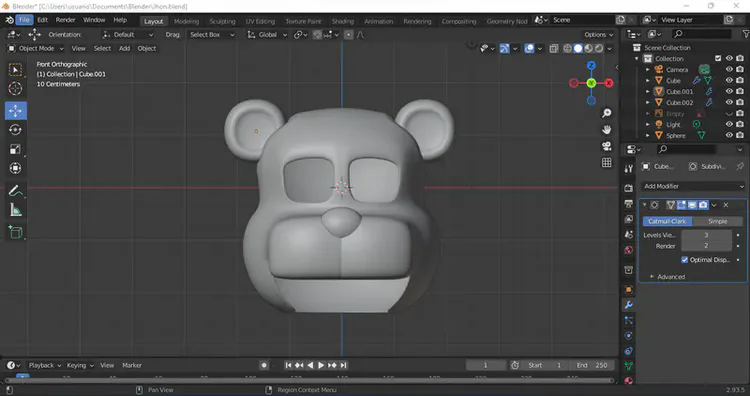The width and height of the screenshot is (750, 396).
Task: Toggle X-ray view in viewport header
Action: point(553,48)
